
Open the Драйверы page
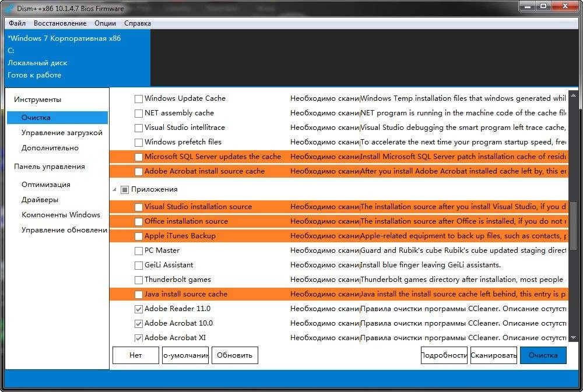(x=40, y=200)
